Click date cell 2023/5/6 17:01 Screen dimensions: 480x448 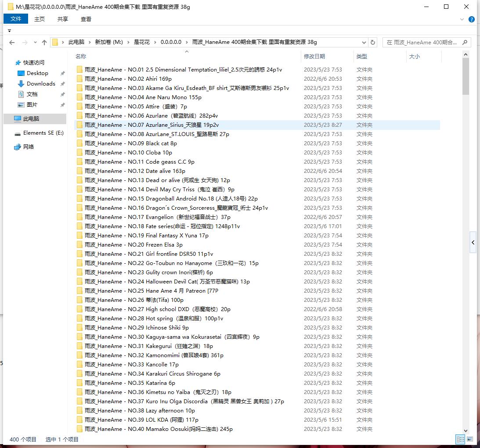pyautogui.click(x=323, y=226)
